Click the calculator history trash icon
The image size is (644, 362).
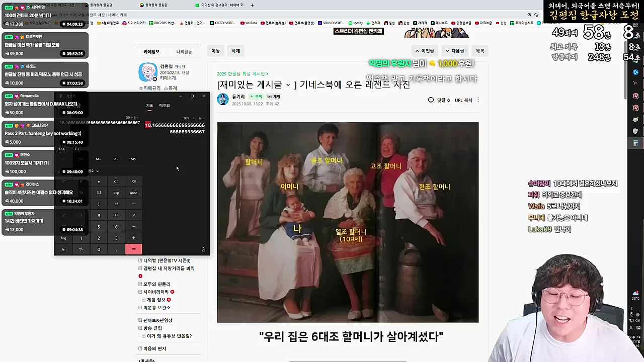tap(203, 249)
